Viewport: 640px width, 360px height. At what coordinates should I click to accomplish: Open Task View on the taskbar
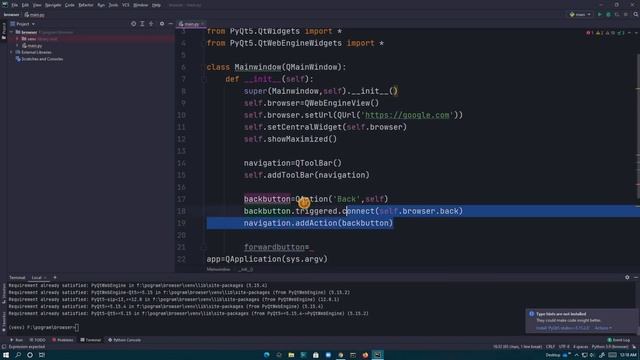coord(42,355)
